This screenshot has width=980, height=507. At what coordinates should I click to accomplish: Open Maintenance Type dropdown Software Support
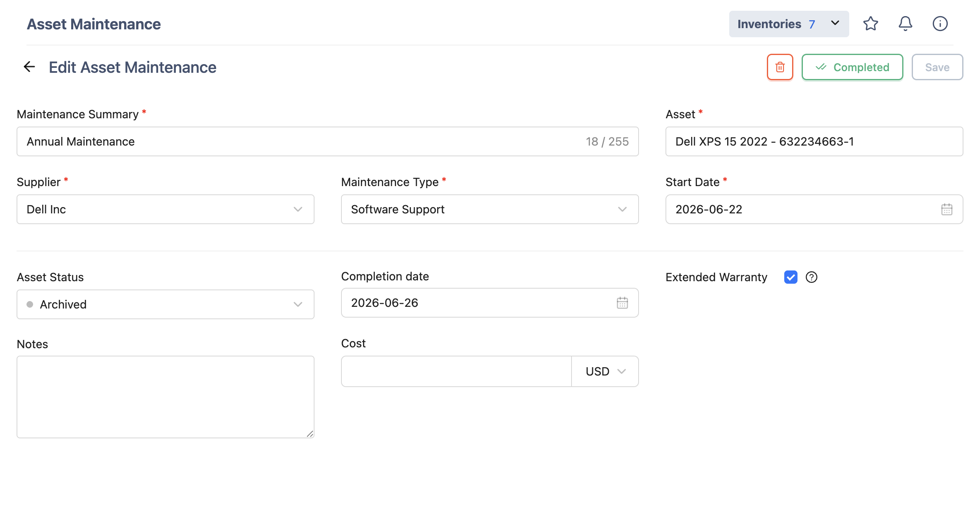click(490, 209)
